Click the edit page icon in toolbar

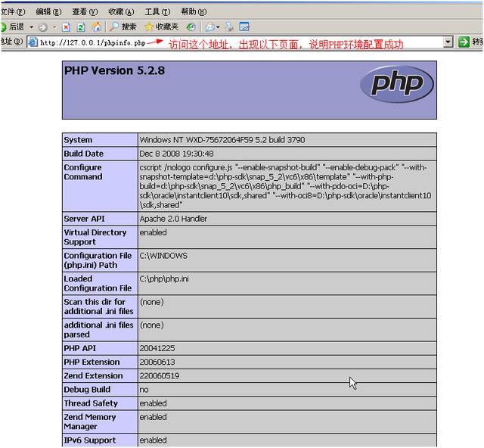244,27
